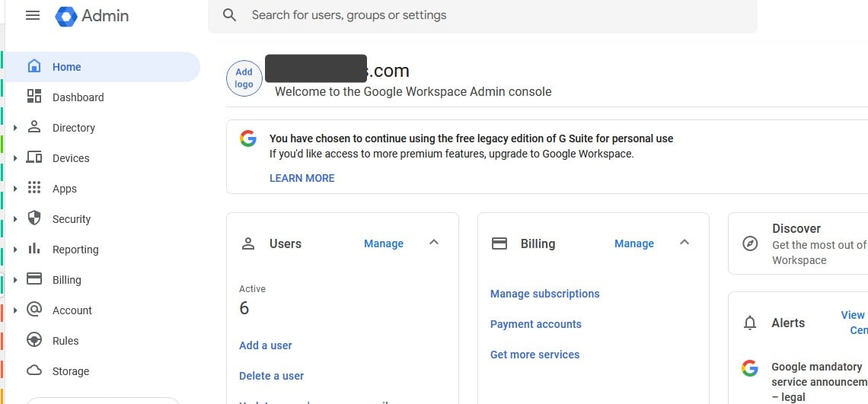Click the Add logo button

coord(244,78)
